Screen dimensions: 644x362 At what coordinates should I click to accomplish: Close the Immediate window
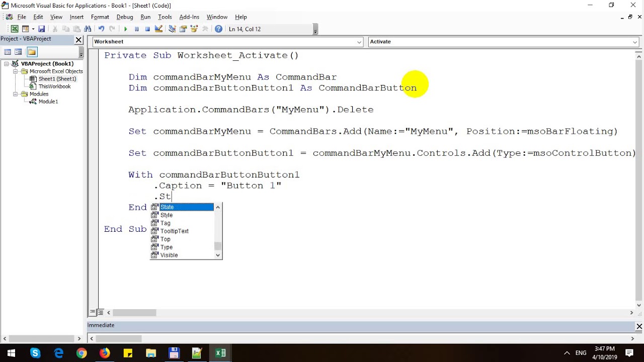coord(639,327)
